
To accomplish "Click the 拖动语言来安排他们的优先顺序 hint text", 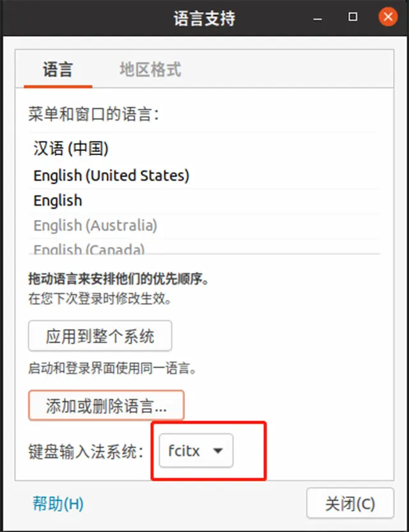I will tap(118, 279).
